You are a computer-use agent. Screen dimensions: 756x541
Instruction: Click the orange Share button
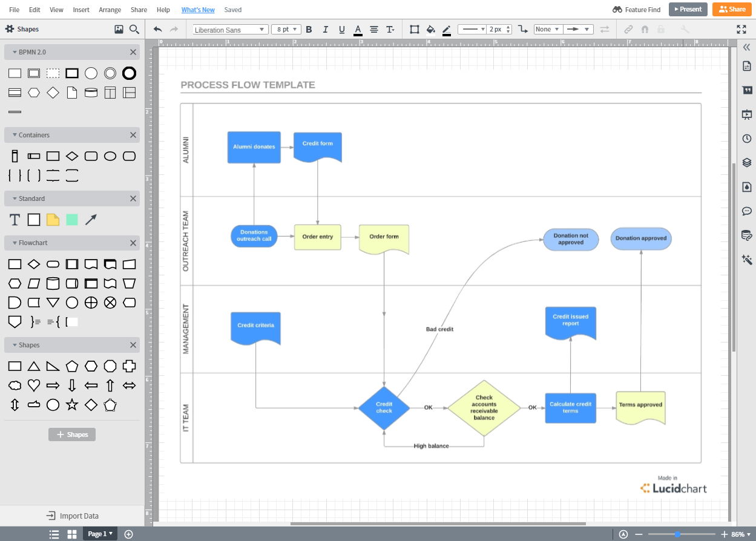(x=732, y=9)
